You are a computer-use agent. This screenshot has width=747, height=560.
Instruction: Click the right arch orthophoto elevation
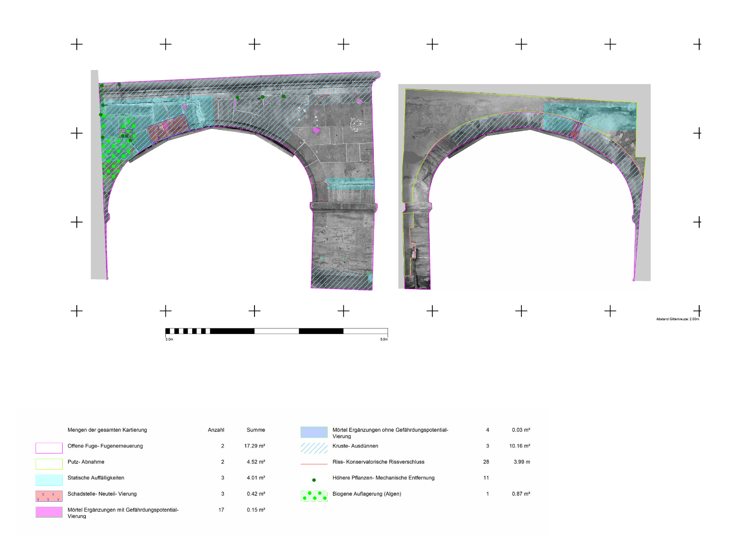(x=524, y=186)
